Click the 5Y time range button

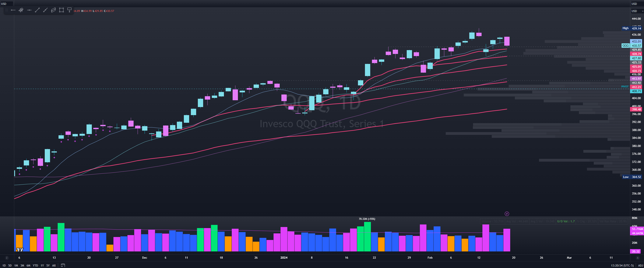(x=48, y=265)
